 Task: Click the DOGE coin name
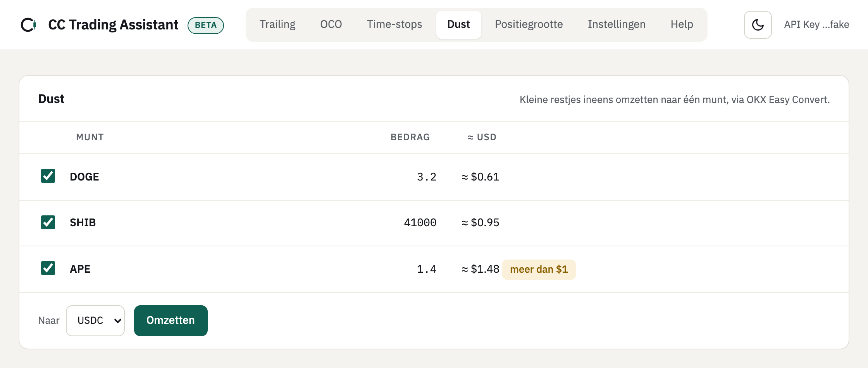click(x=84, y=177)
